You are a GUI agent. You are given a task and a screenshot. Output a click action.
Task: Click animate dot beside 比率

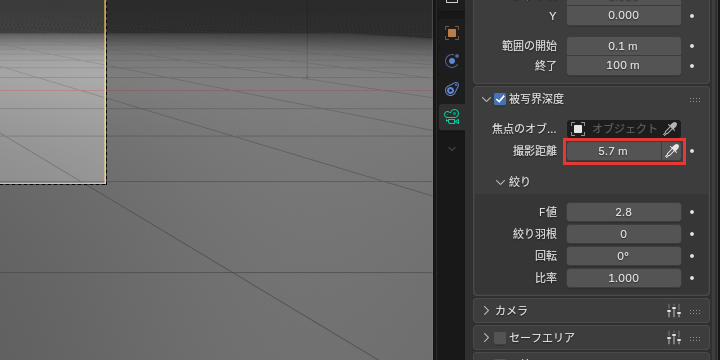click(x=692, y=278)
